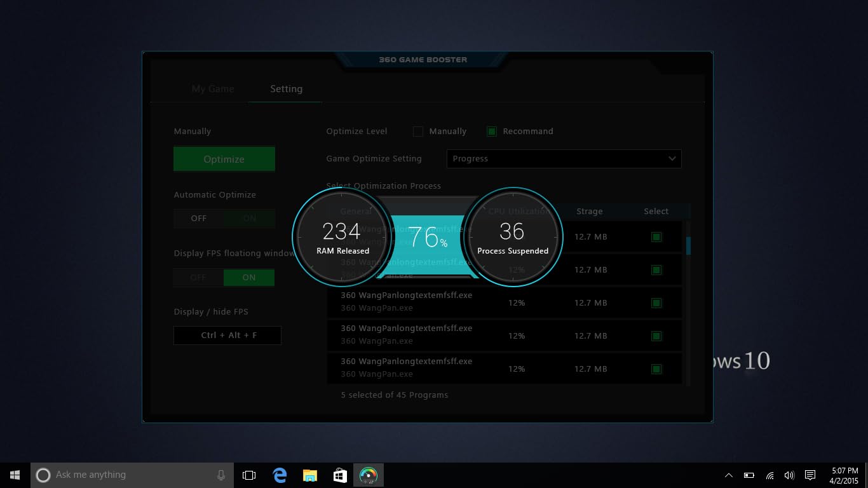Image resolution: width=868 pixels, height=488 pixels.
Task: Click the Cortana microphone icon
Action: point(220,475)
